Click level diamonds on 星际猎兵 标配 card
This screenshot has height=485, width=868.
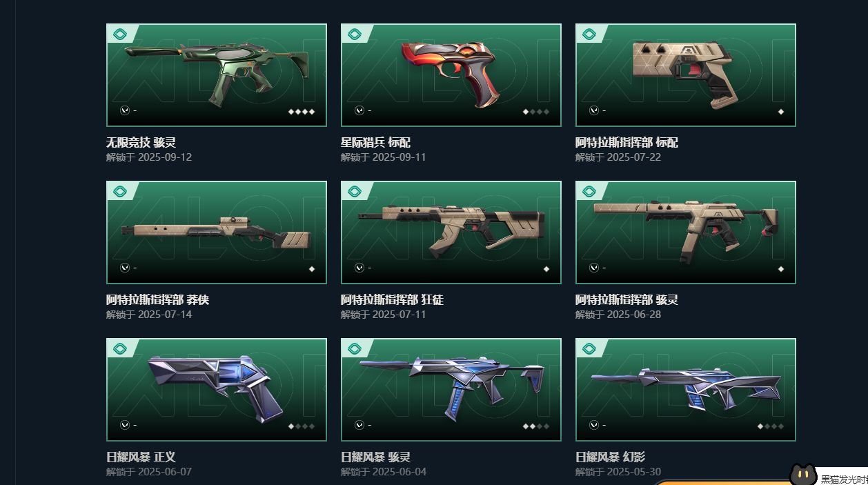point(536,112)
